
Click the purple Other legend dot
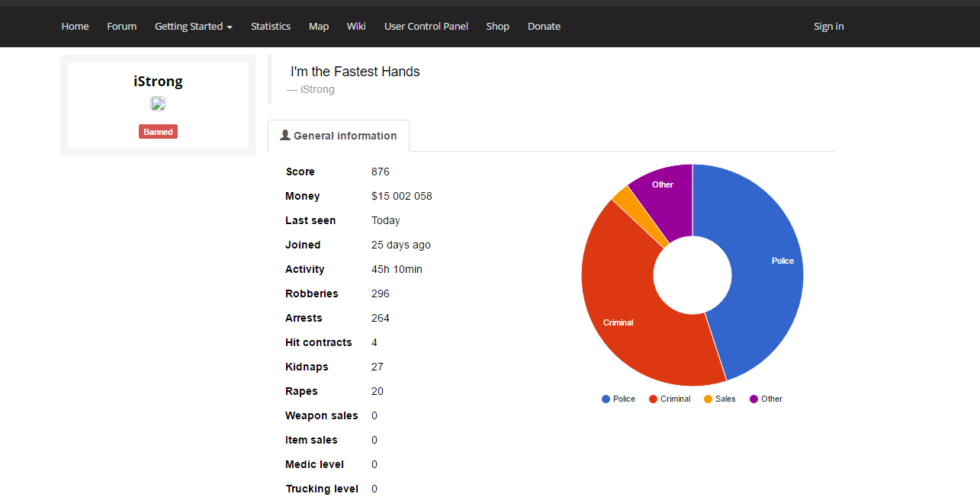(x=753, y=399)
